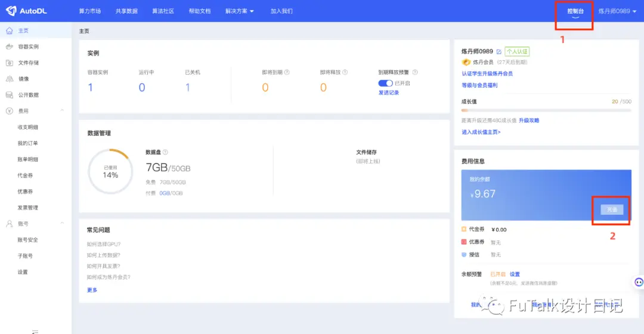This screenshot has width=644, height=334.
Task: Open the 如何上传数据? question
Action: [x=104, y=255]
